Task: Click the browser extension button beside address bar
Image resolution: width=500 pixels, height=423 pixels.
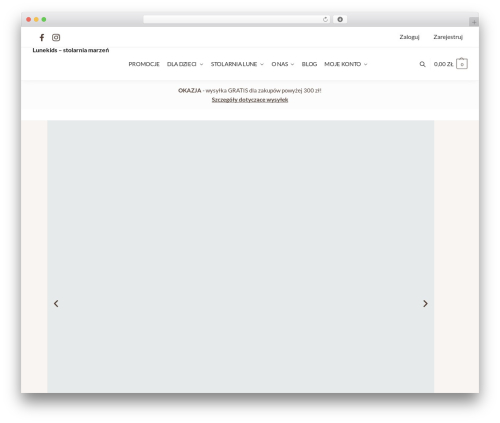Action: point(340,19)
